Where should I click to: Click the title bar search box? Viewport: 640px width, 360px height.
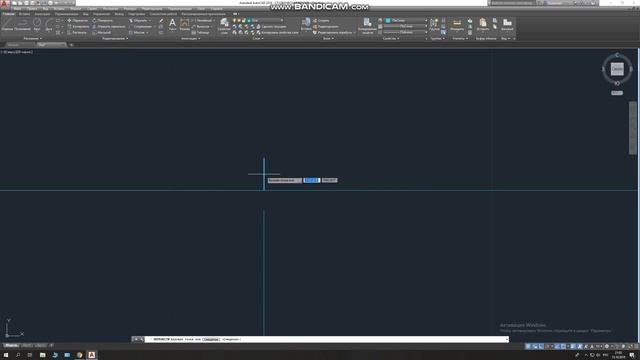tap(512, 3)
